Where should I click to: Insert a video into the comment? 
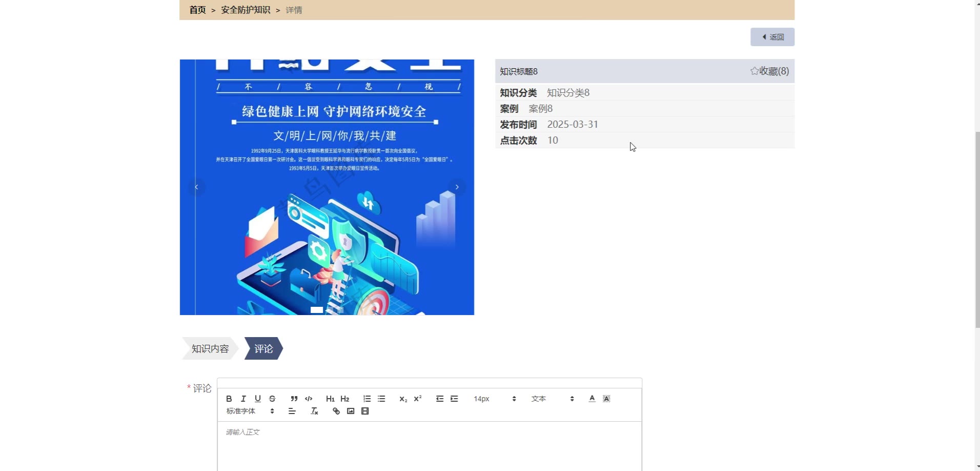pyautogui.click(x=365, y=411)
